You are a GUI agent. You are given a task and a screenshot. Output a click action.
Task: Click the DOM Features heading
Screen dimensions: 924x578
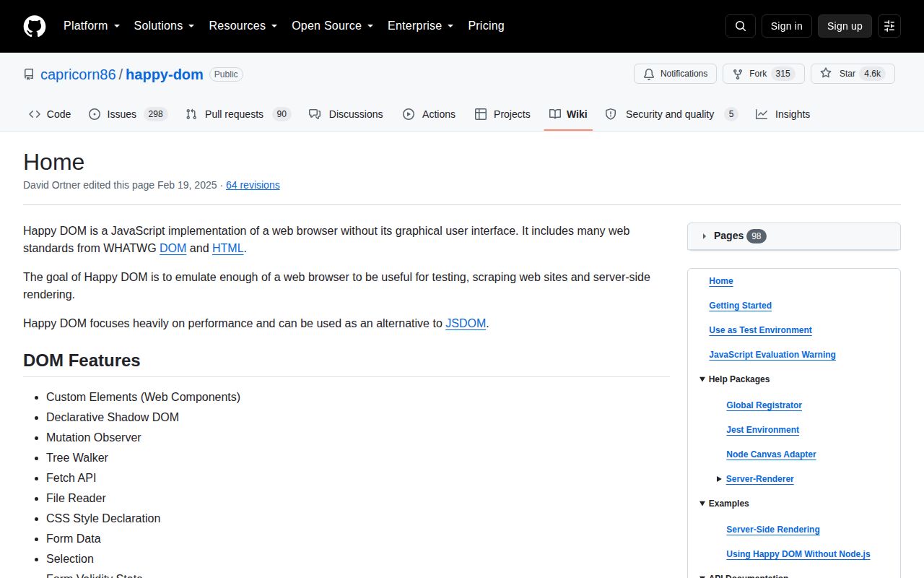(82, 361)
